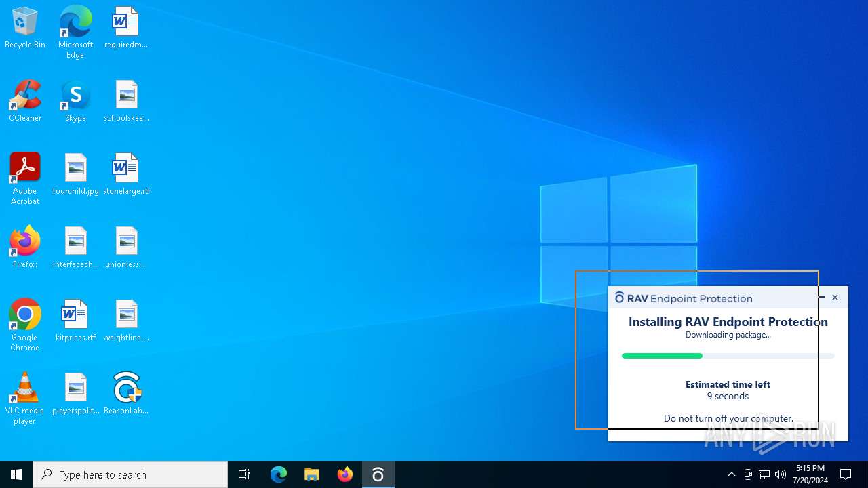Image resolution: width=868 pixels, height=488 pixels.
Task: Click the "Downloading package..." status text
Action: click(728, 335)
